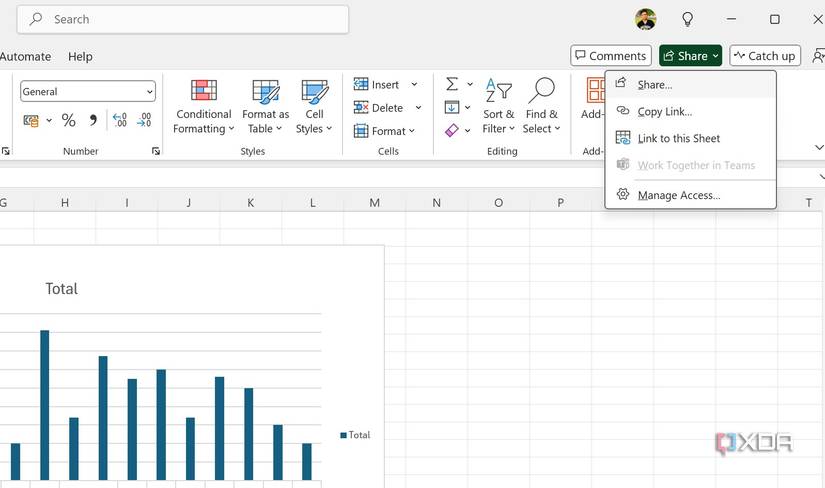The image size is (825, 488).
Task: Open Find & Select magnifier
Action: click(x=541, y=107)
